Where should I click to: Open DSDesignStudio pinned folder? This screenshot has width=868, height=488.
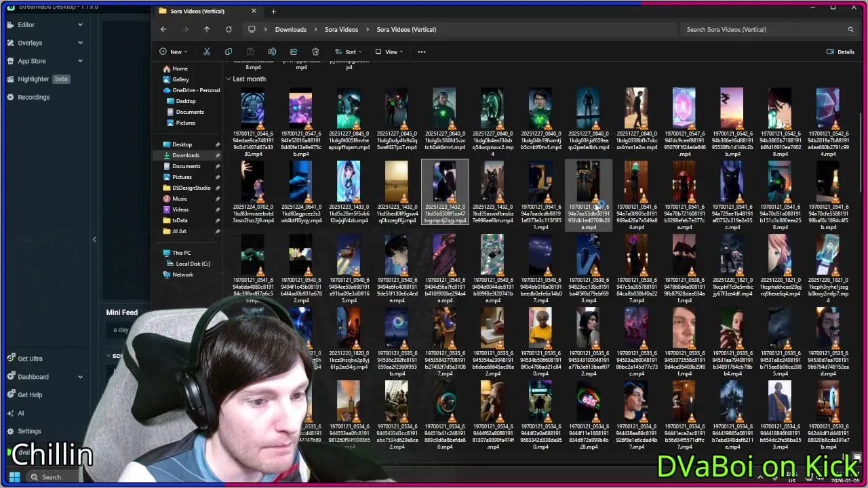(191, 188)
